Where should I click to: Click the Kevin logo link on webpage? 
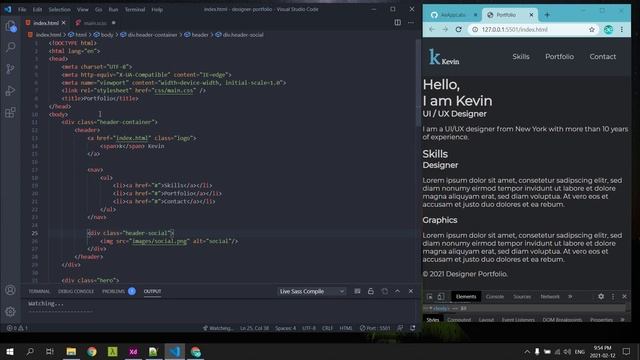444,57
